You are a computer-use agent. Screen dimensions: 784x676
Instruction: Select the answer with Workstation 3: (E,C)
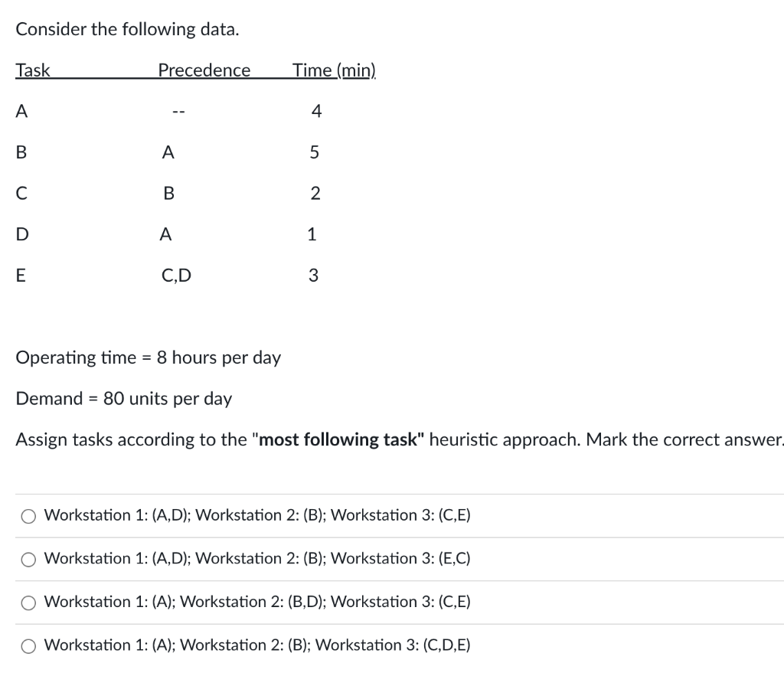28,560
